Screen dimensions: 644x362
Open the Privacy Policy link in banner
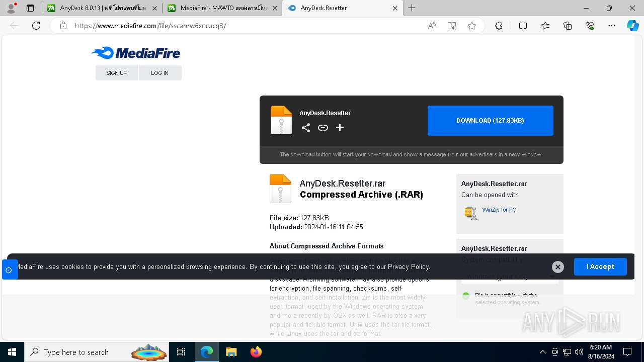tap(409, 267)
